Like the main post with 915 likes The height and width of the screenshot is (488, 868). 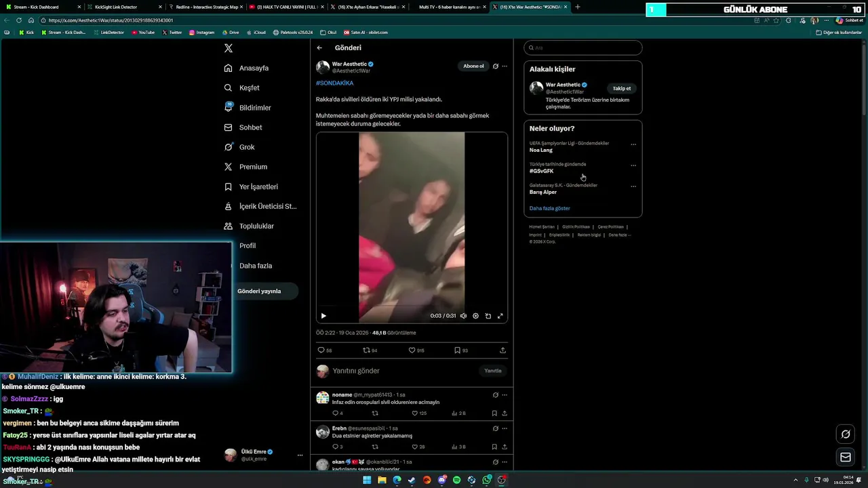coord(416,350)
